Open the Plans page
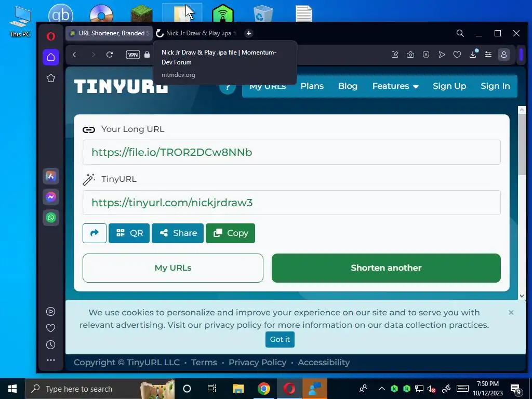The width and height of the screenshot is (532, 399). point(312,86)
